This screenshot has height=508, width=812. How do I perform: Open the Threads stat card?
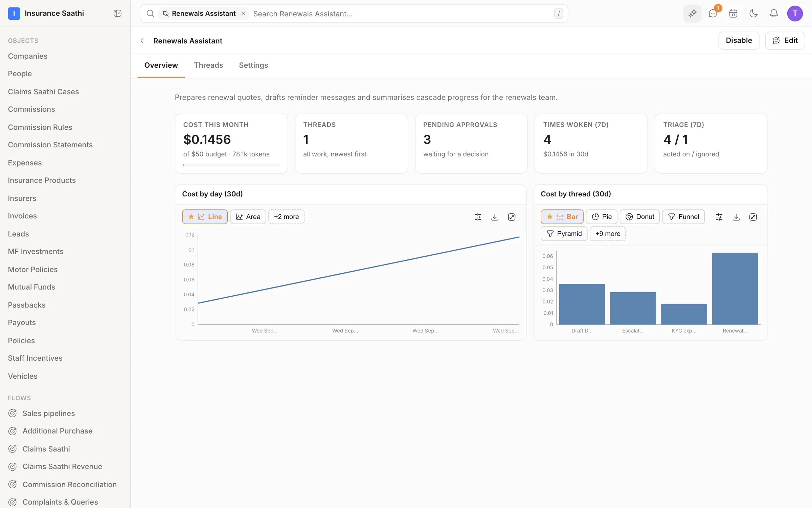pos(351,143)
